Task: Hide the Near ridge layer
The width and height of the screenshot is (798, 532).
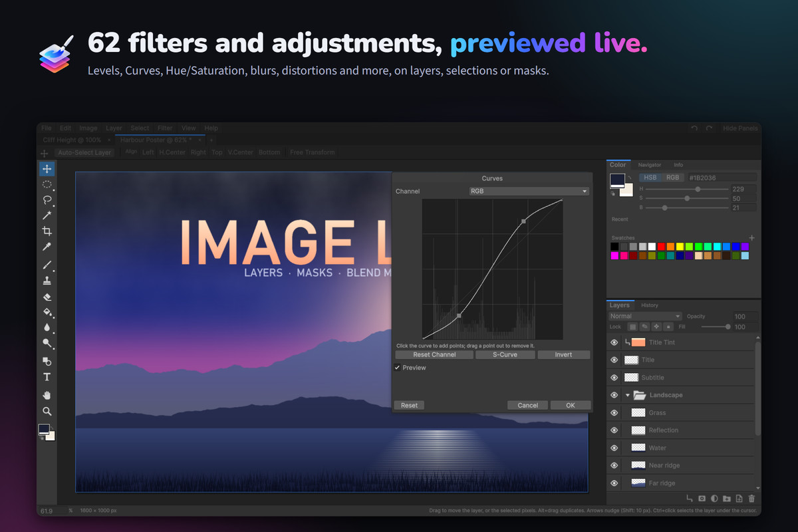Action: [614, 465]
